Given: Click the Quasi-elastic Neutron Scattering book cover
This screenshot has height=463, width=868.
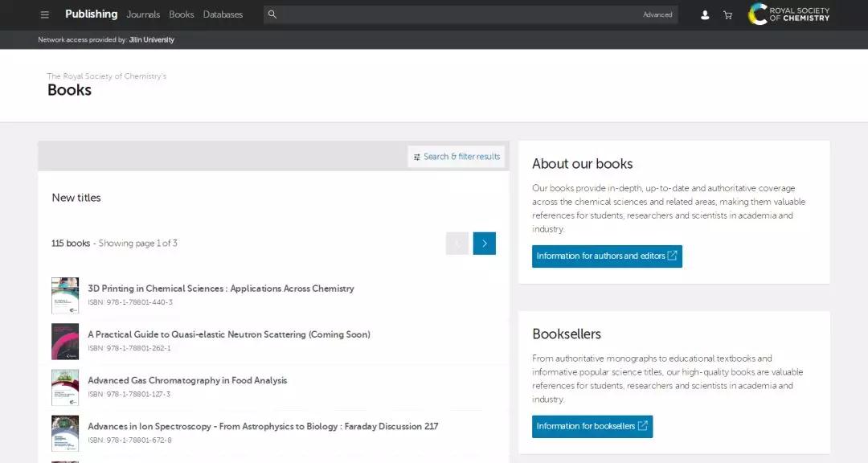Looking at the screenshot, I should (x=65, y=342).
